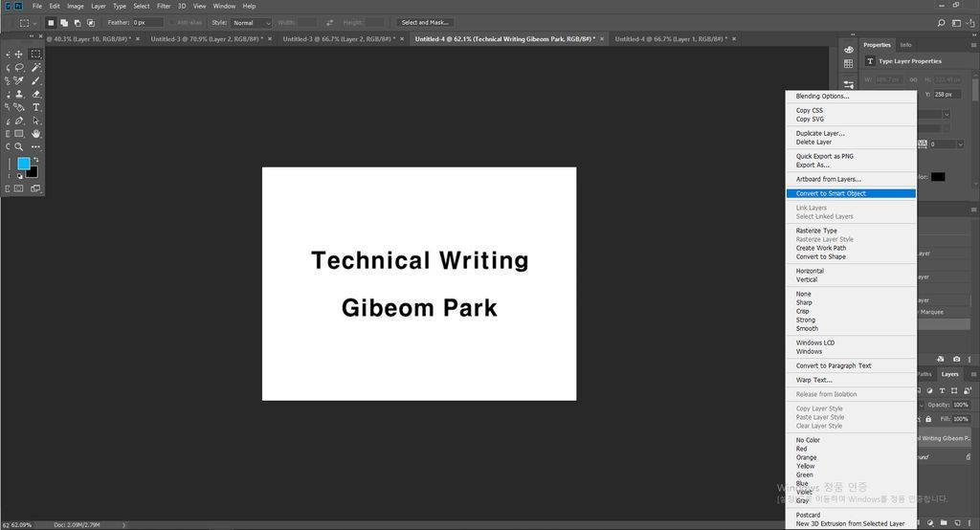
Task: Select the Horizontal Type tool
Action: (35, 107)
